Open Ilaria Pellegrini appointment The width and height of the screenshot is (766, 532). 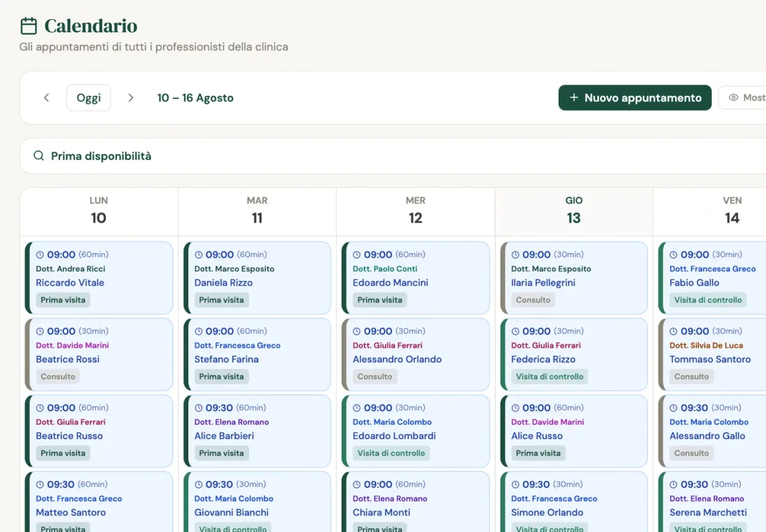click(x=574, y=277)
